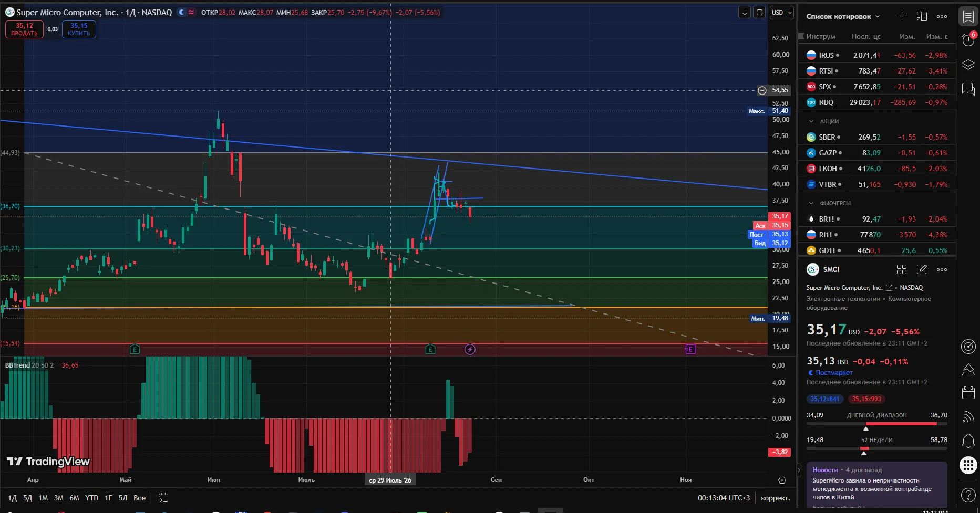The image size is (980, 513).
Task: Open the time zone menu 00:13:04 UTC+3
Action: pos(724,498)
